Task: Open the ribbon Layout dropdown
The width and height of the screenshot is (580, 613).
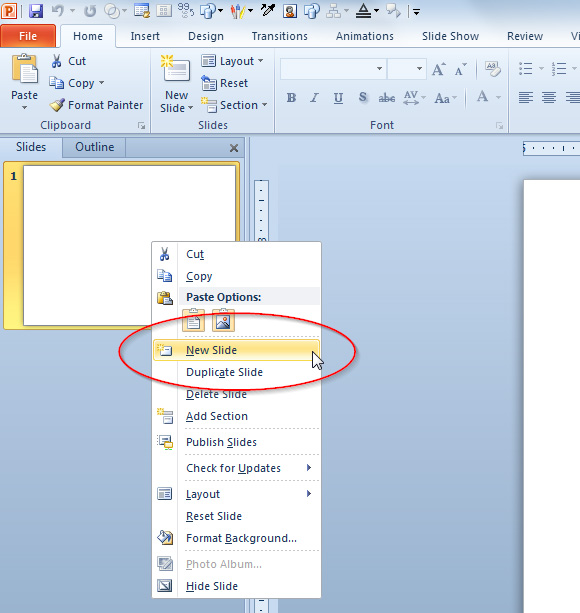Action: pos(233,61)
